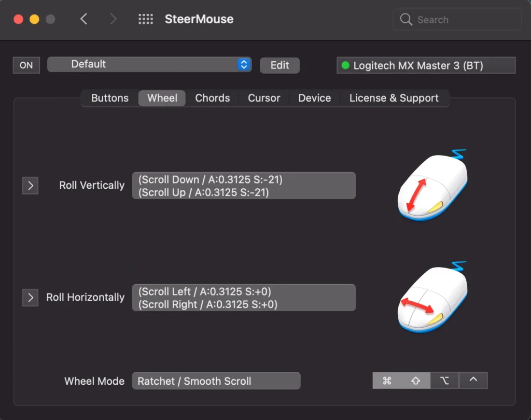Screen dimensions: 531x420
Task: Go back with the left chevron
Action: 83,20
